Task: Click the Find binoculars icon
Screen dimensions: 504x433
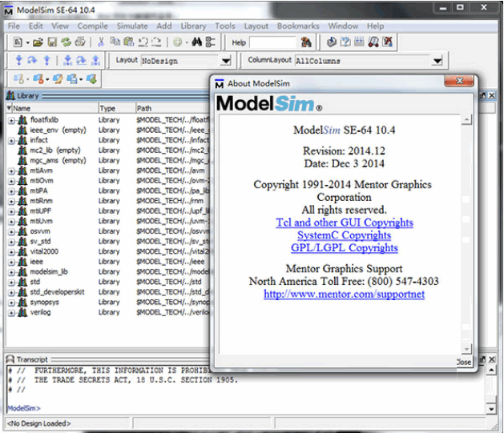Action: (x=197, y=42)
